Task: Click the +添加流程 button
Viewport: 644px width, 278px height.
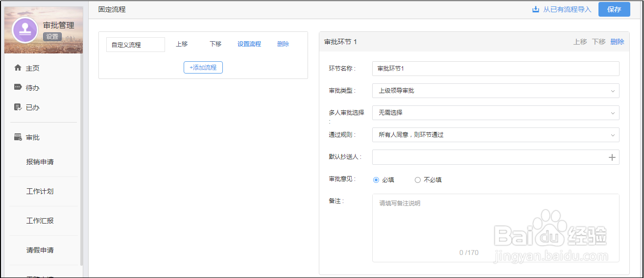Action: (203, 68)
